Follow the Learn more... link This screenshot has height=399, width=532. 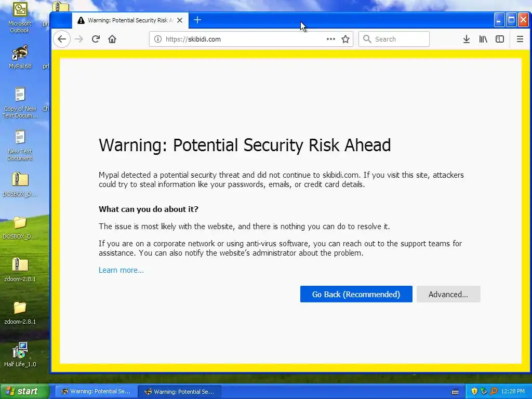pos(121,270)
